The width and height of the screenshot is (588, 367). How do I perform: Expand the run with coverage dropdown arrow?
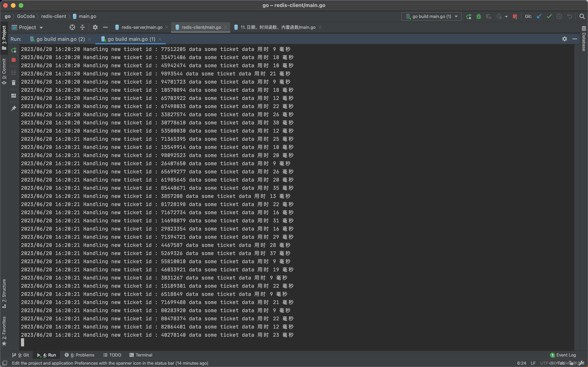(506, 17)
